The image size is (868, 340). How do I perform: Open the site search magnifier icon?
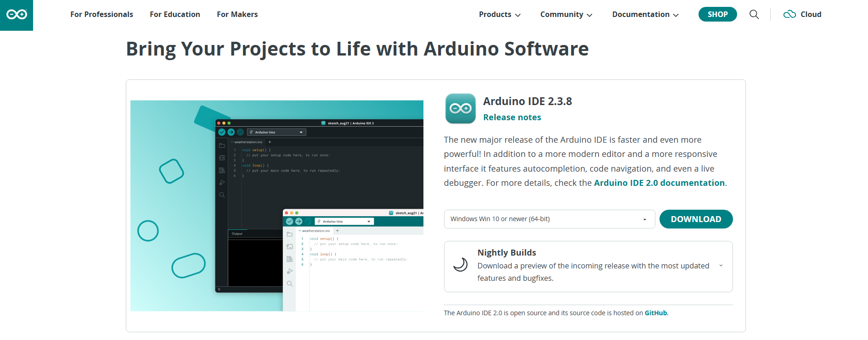click(754, 14)
